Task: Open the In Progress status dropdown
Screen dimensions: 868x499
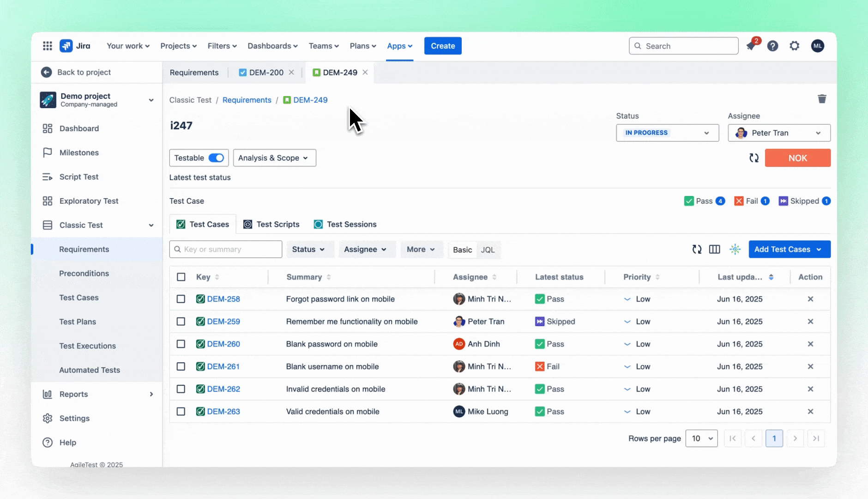Action: point(667,133)
